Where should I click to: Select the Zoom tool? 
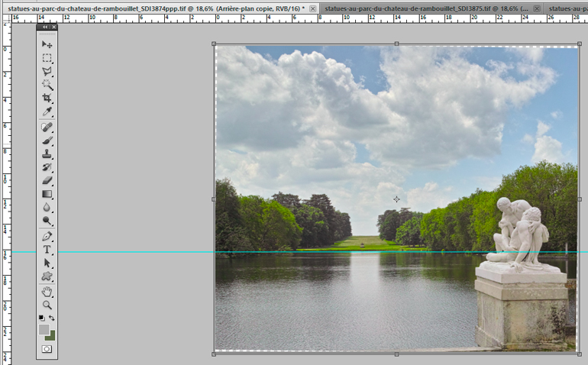47,305
